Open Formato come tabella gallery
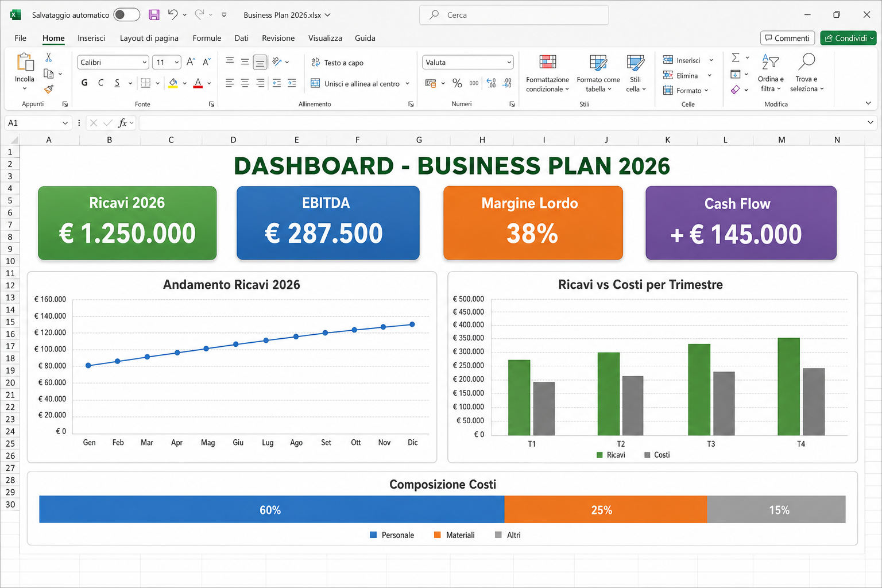Screen dimensions: 882x588 [x=598, y=73]
